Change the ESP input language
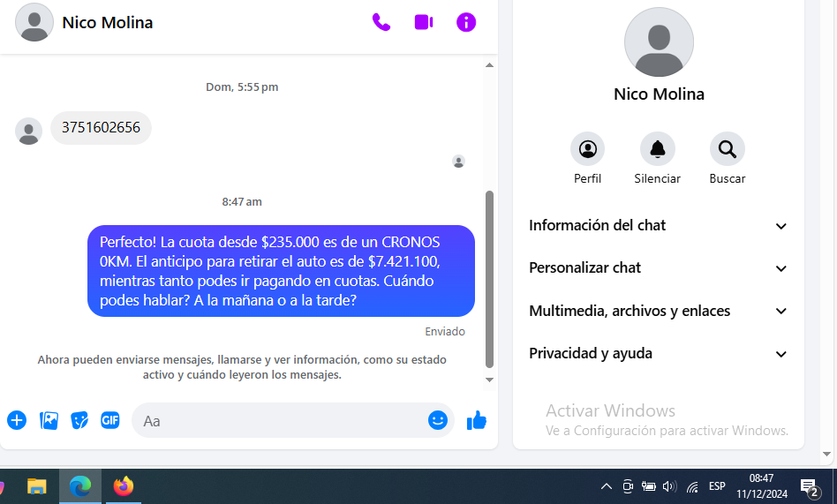The height and width of the screenshot is (504, 837). tap(717, 486)
